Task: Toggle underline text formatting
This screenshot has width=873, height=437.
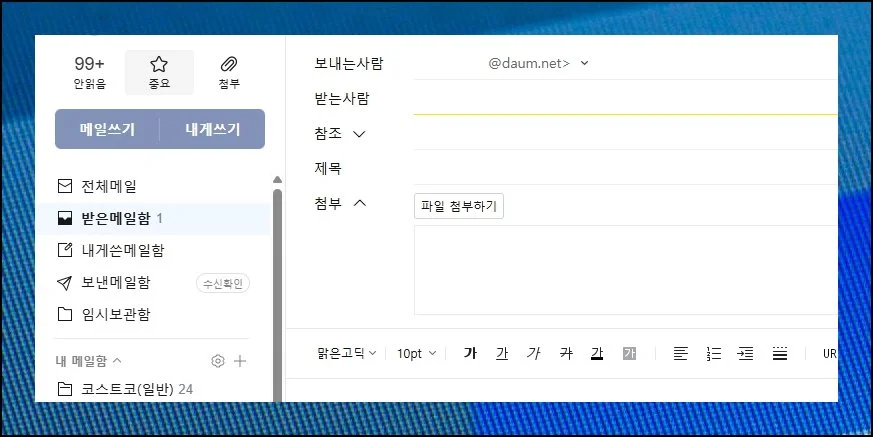Action: click(502, 353)
